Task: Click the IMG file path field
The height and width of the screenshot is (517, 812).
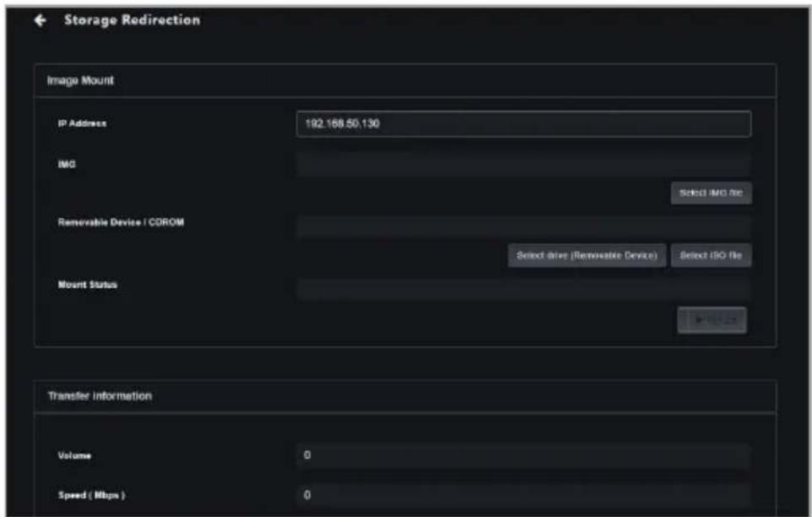Action: click(x=523, y=164)
